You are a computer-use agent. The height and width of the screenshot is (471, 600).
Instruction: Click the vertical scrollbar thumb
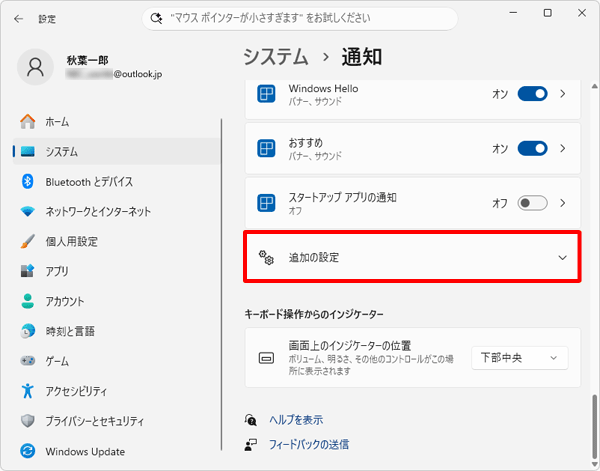point(594,425)
